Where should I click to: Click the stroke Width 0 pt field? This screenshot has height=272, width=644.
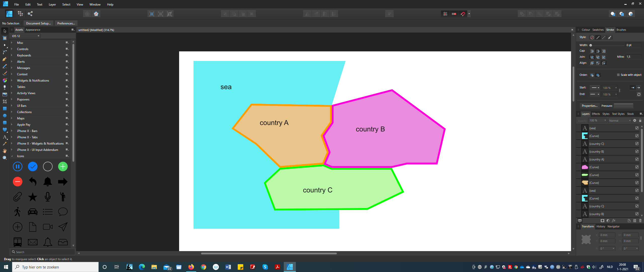click(633, 45)
